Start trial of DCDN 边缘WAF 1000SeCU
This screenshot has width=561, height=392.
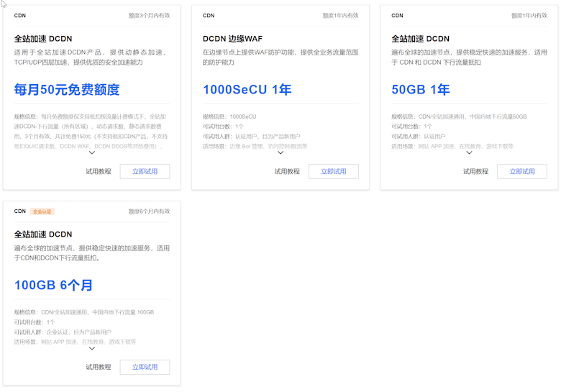pyautogui.click(x=333, y=171)
